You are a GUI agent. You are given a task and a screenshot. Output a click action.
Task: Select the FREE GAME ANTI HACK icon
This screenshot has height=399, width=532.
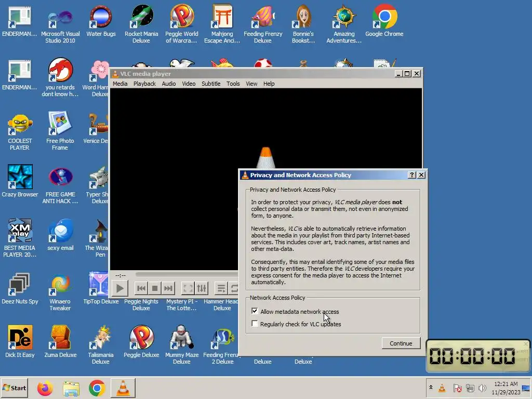tap(60, 185)
